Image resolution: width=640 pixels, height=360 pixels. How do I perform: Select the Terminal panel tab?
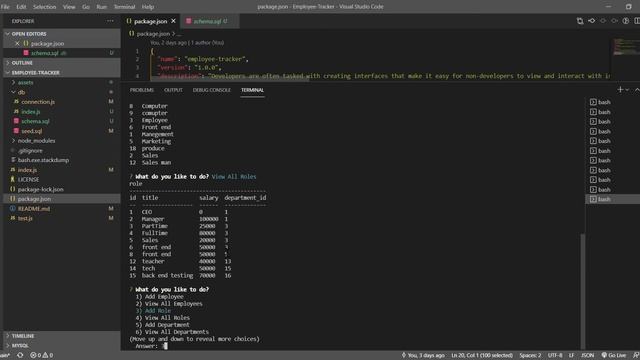tap(252, 90)
